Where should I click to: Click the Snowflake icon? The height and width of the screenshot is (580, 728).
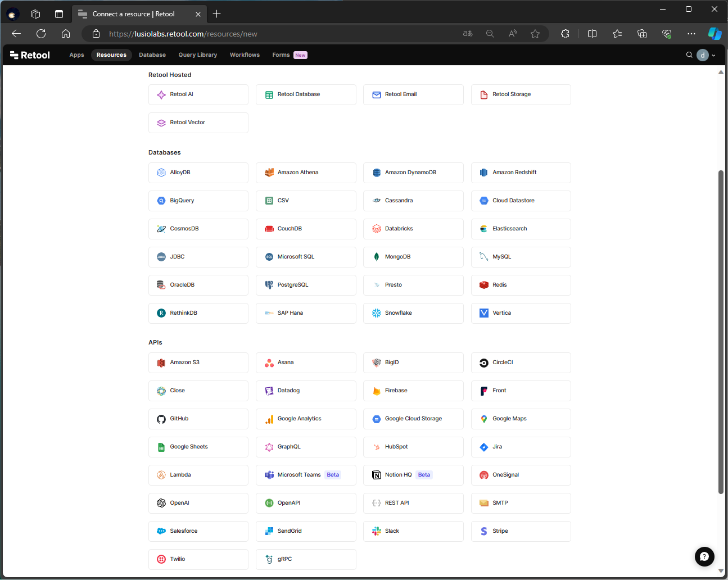tap(377, 313)
